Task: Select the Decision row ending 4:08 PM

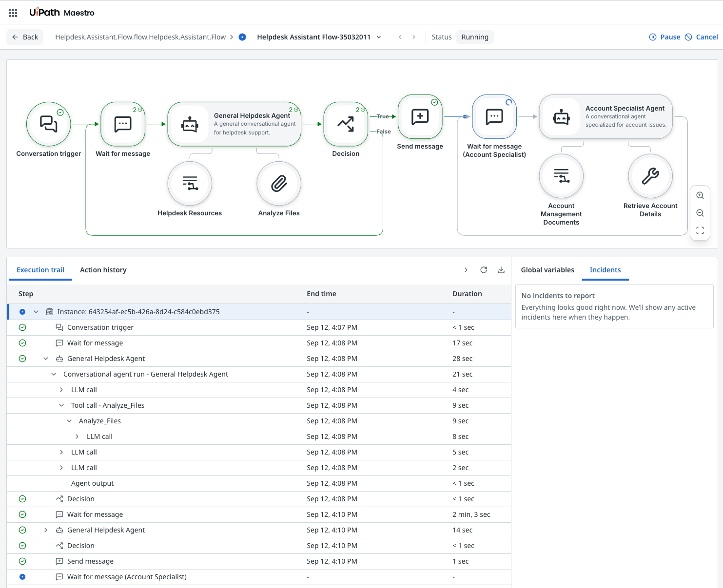Action: pyautogui.click(x=259, y=499)
